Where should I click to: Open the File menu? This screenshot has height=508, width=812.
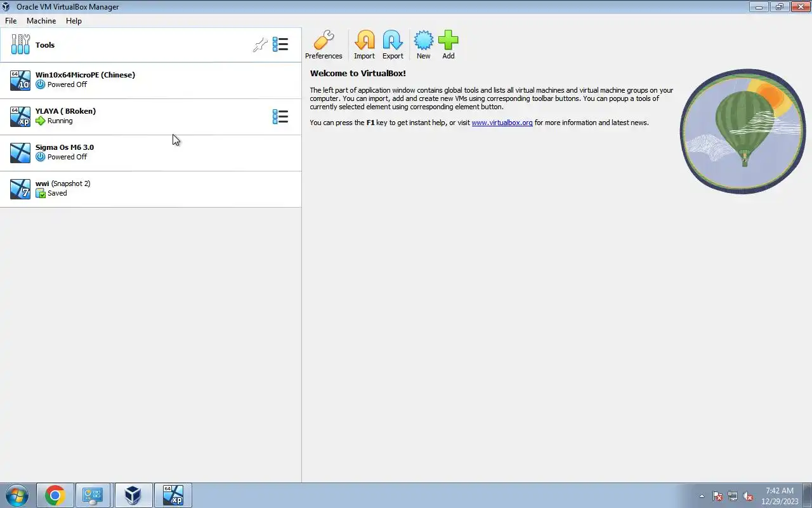11,21
